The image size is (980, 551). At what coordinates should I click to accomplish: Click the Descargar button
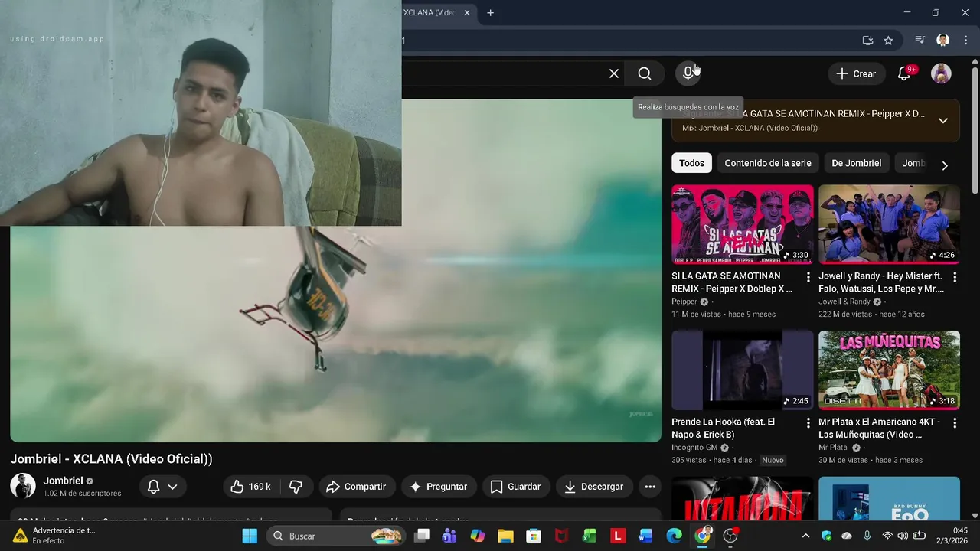(594, 487)
